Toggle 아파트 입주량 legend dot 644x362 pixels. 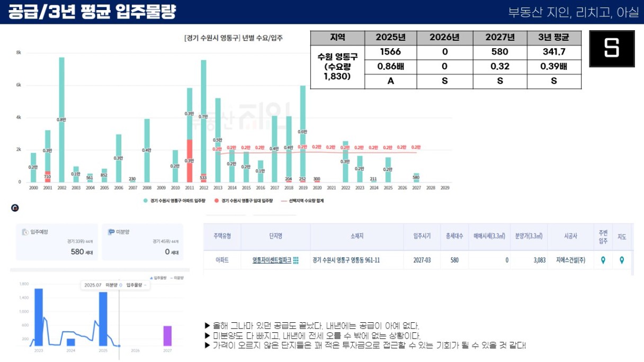pyautogui.click(x=146, y=201)
